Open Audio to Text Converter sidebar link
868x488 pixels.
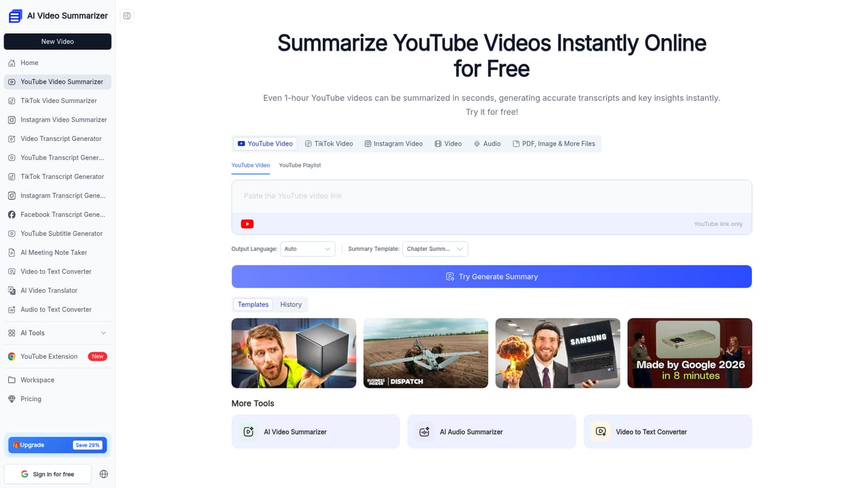coord(58,310)
